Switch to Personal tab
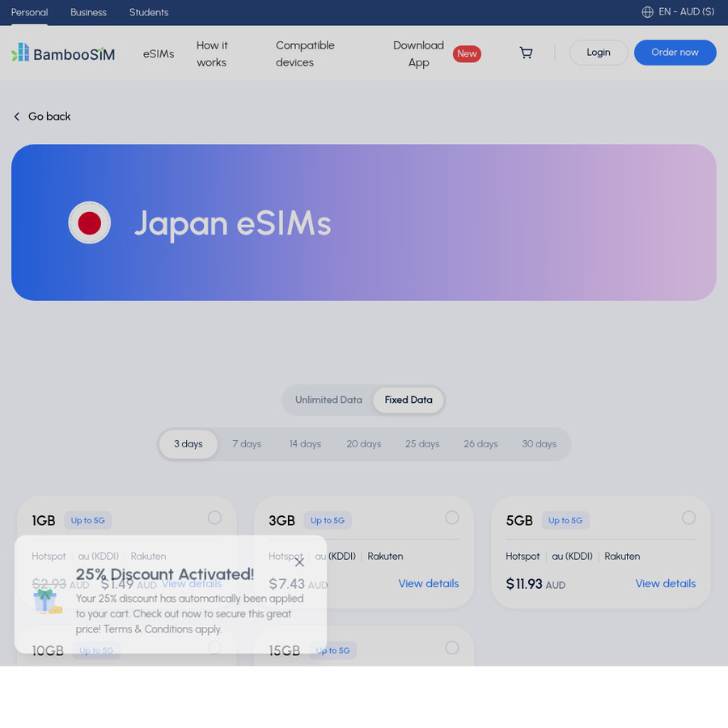This screenshot has height=728, width=728. click(x=29, y=12)
